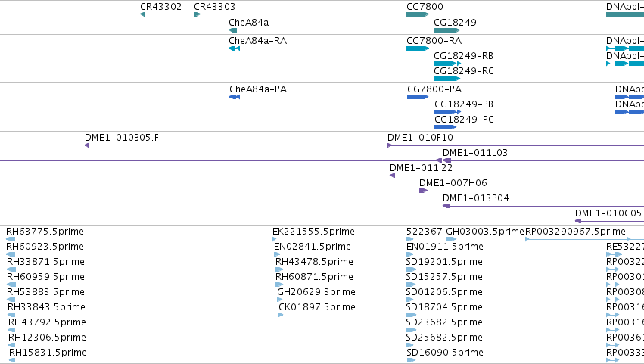The image size is (644, 364).
Task: Click the CG18249 gene label
Action: [455, 23]
